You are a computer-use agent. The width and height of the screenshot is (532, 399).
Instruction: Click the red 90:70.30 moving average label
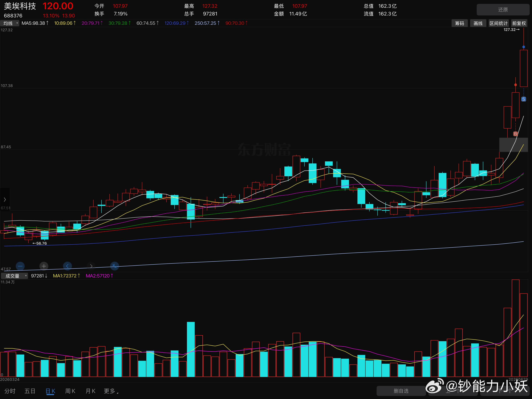click(236, 23)
